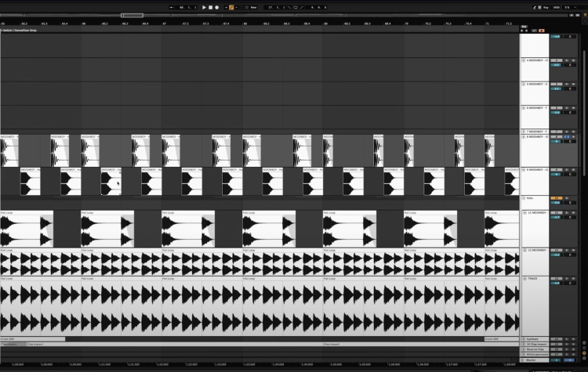The image size is (588, 372).
Task: Unfold the Cymbals track
Action: [x=524, y=339]
